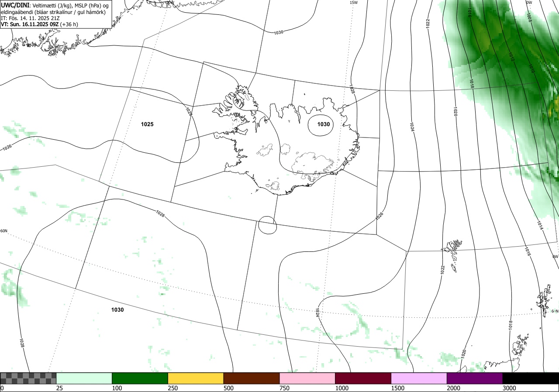Click the "25" tick label on the color scale

[x=59, y=388]
